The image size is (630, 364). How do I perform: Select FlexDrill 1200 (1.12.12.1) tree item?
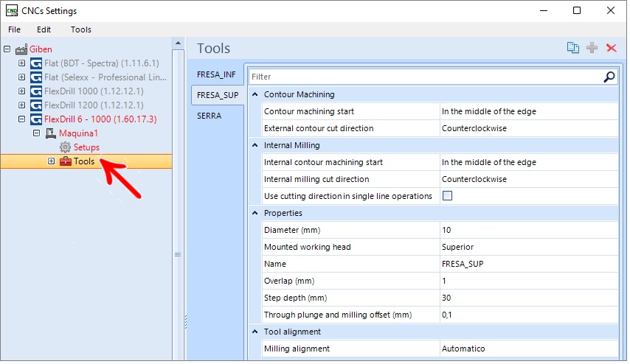click(94, 105)
